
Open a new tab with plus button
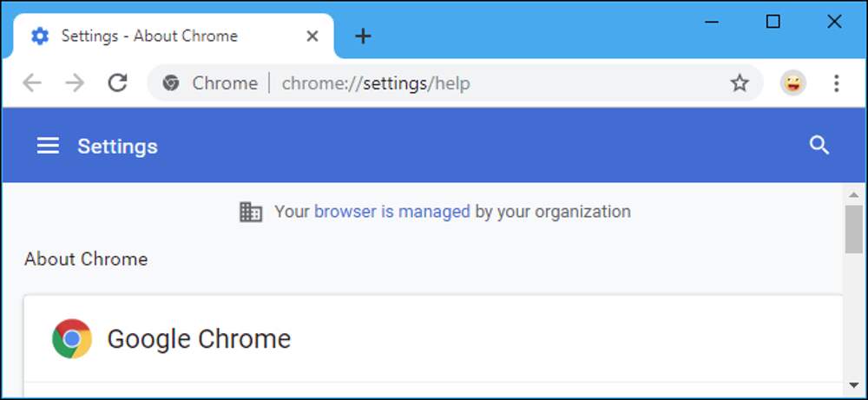pos(363,36)
